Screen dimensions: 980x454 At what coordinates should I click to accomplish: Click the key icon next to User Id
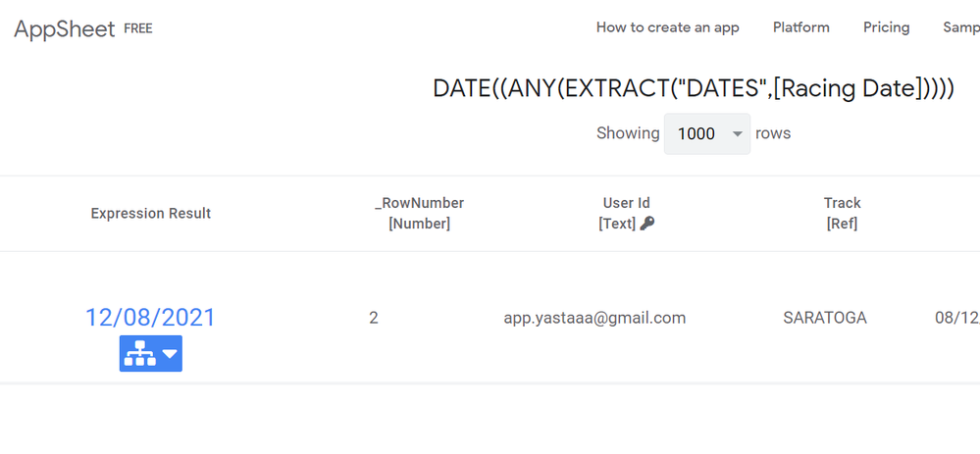[x=647, y=224]
